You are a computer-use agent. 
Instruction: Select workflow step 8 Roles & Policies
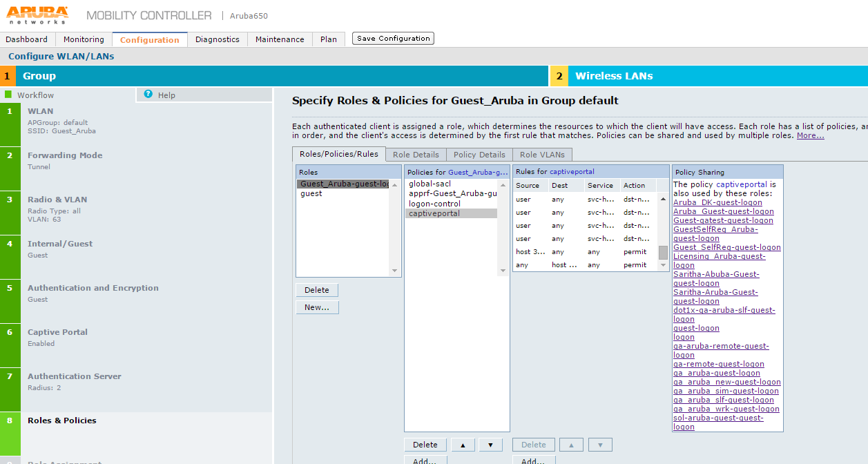136,434
